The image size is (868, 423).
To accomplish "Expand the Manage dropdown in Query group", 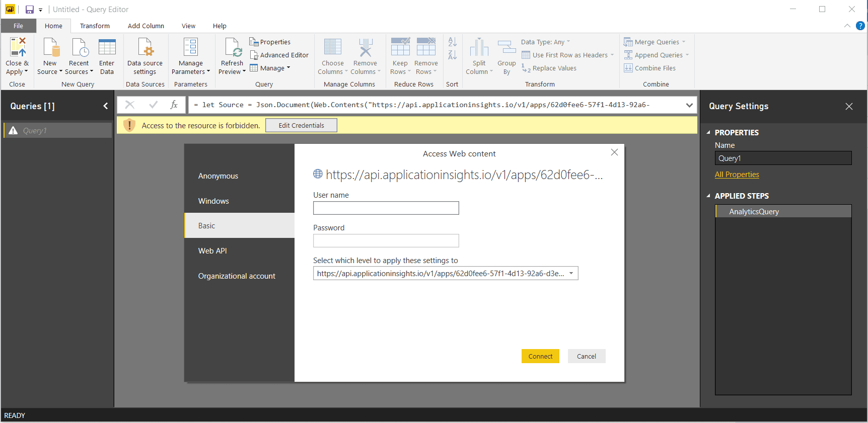I will [x=270, y=68].
